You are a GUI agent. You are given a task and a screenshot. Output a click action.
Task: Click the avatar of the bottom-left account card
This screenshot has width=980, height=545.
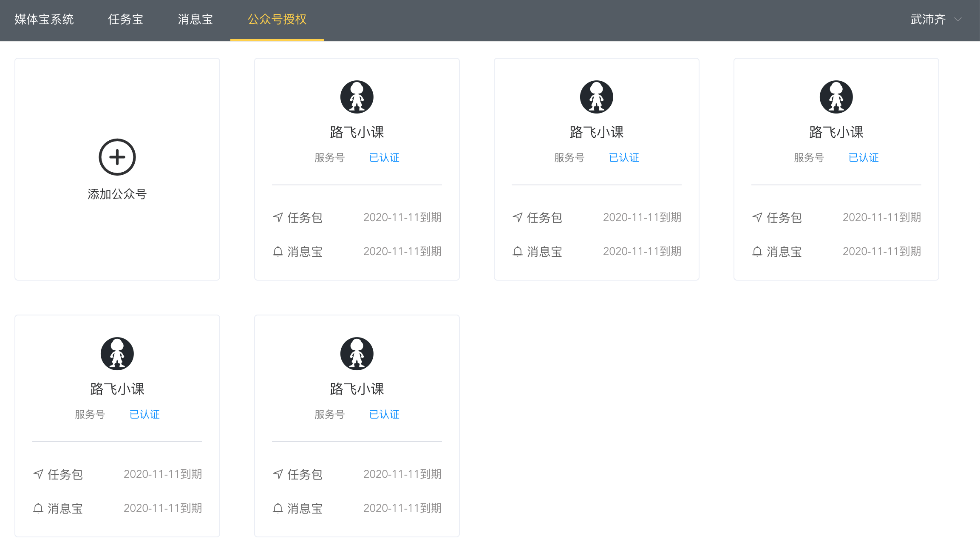pyautogui.click(x=117, y=354)
